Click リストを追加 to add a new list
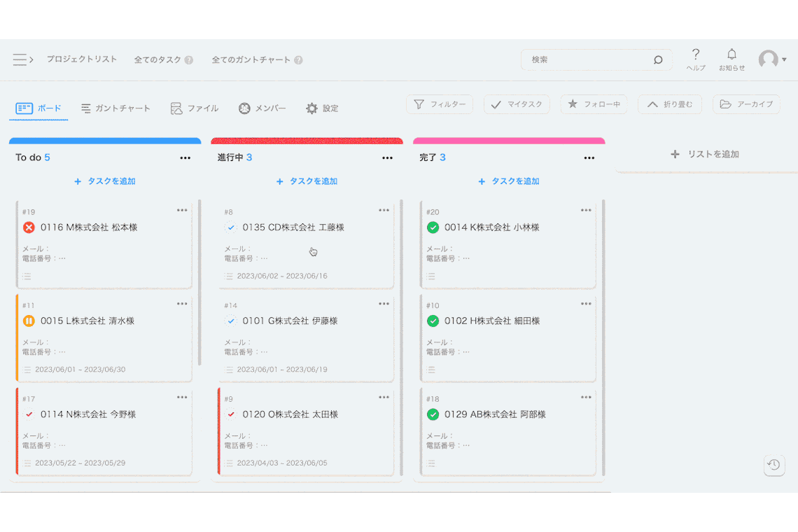This screenshot has height=532, width=798. click(x=705, y=154)
